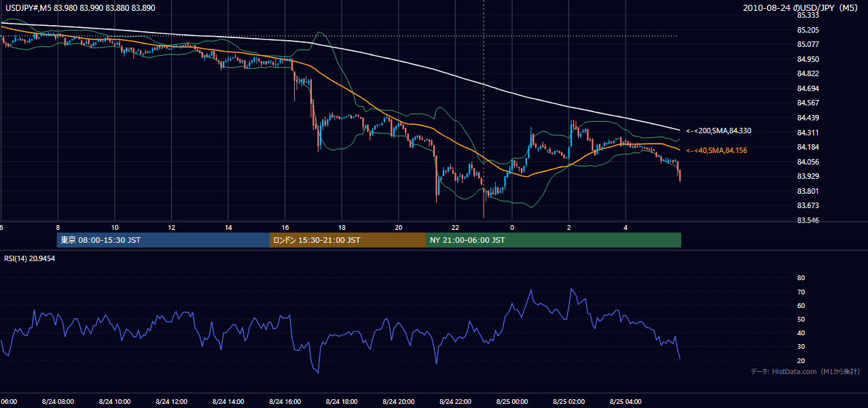Screen dimensions: 868x408
Task: Click price axis value 83.929
Action: pyautogui.click(x=808, y=176)
